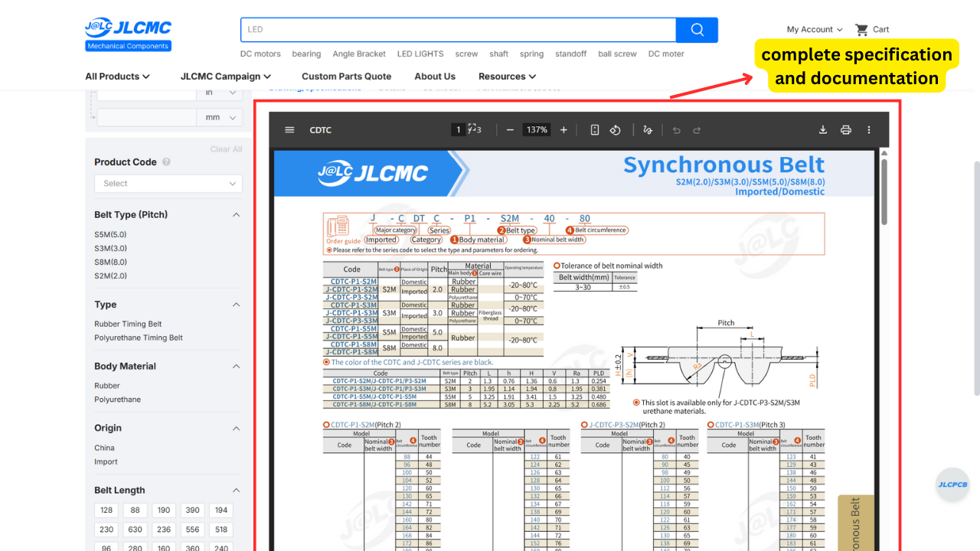
Task: Open the PDF viewer sidebar menu
Action: (289, 130)
